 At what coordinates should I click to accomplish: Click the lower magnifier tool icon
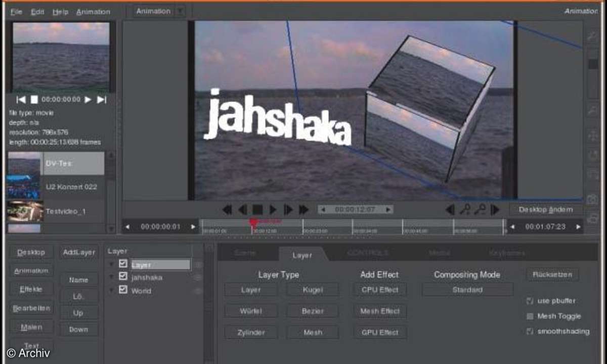pyautogui.click(x=592, y=111)
